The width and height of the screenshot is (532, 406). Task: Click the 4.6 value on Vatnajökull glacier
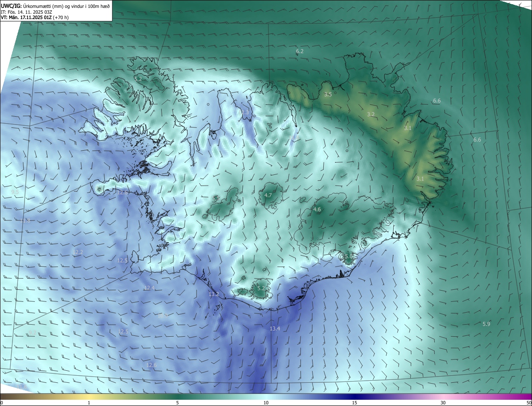(317, 210)
